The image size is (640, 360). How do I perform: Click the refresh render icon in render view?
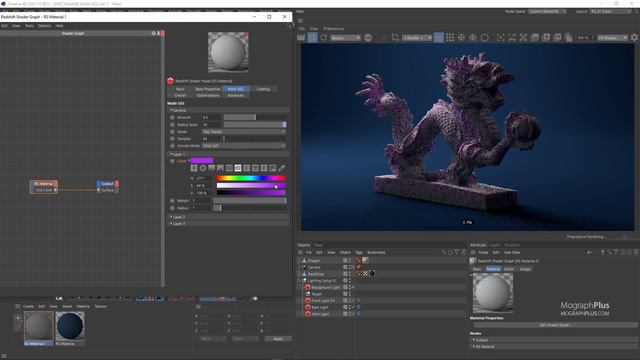[x=324, y=38]
